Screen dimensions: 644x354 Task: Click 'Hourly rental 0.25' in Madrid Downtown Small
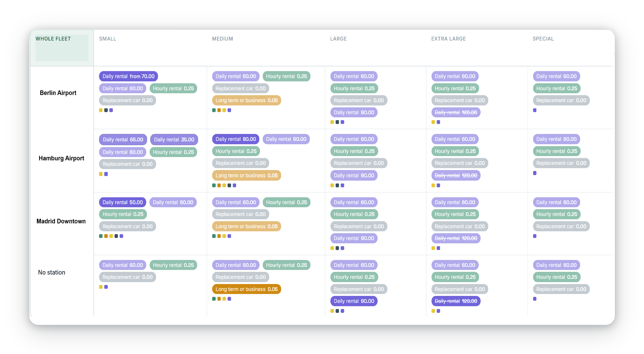coord(123,214)
